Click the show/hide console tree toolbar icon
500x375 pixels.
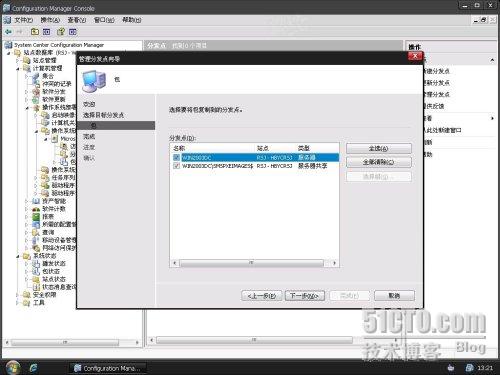pyautogui.click(x=47, y=32)
